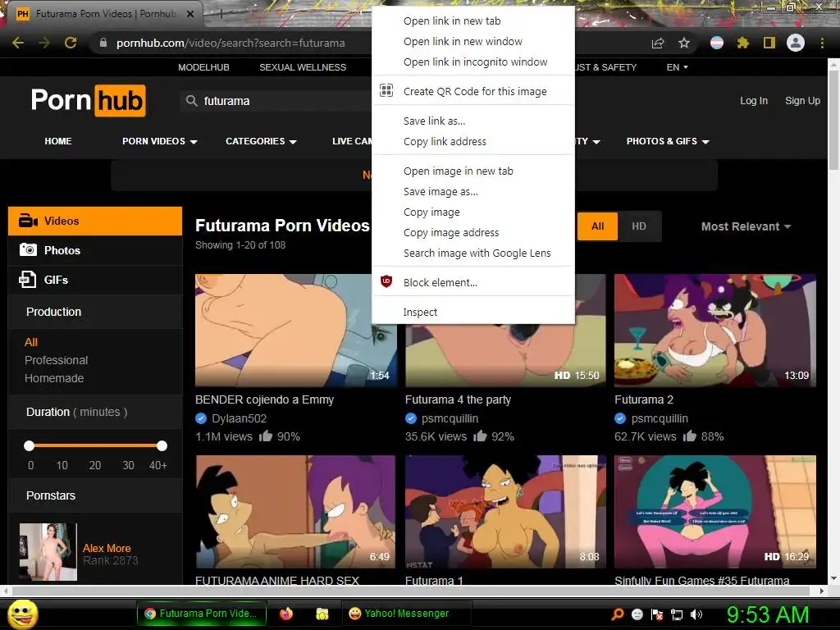Screen dimensions: 840x630
Task: Click the uBlock shield icon in context menu
Action: click(x=386, y=282)
